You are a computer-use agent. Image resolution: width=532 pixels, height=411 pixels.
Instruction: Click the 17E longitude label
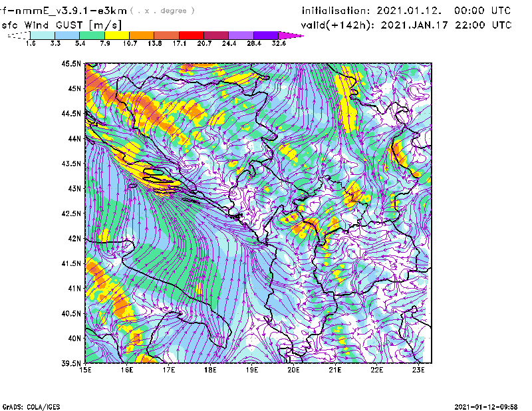tap(169, 370)
